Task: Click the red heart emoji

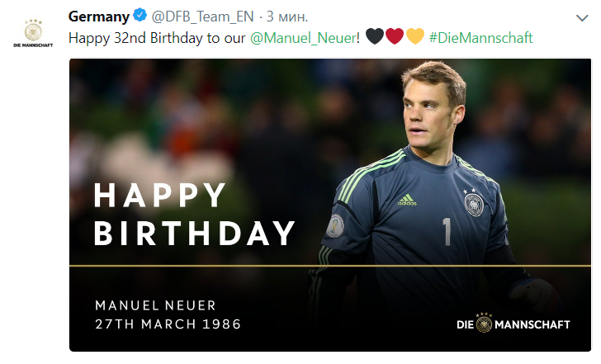Action: 395,37
